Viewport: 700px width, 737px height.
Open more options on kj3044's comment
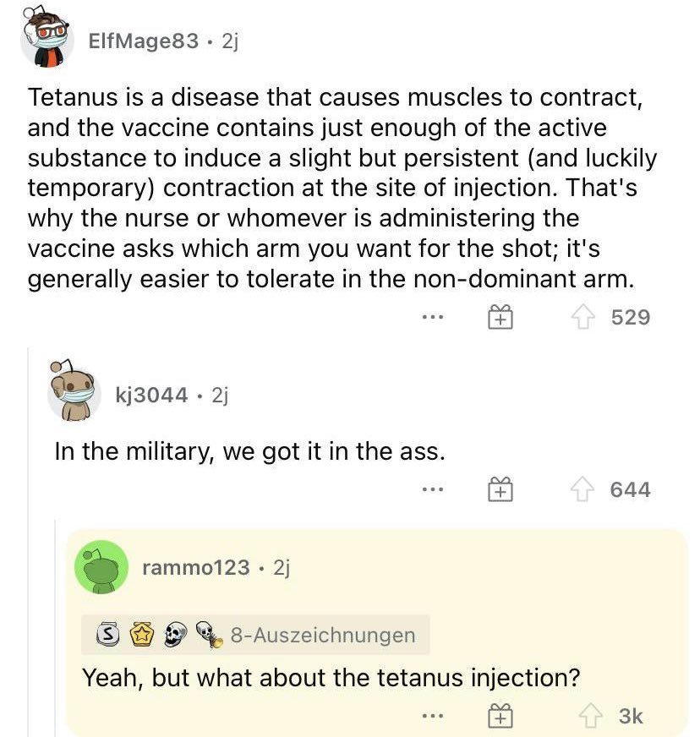click(432, 489)
